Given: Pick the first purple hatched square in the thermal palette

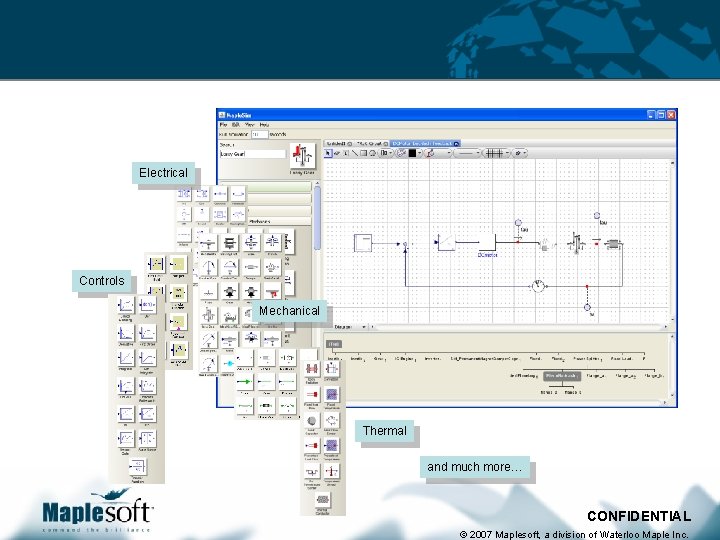Looking at the screenshot, I should point(332,394).
